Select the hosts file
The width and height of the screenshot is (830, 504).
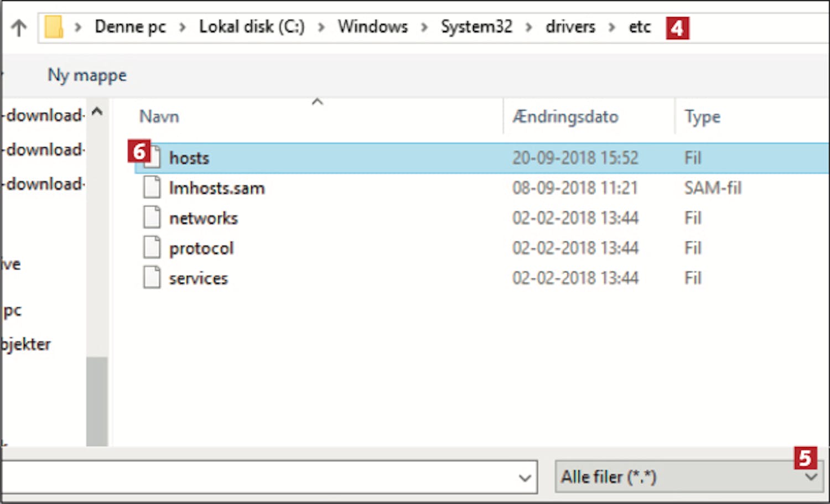(x=481, y=158)
